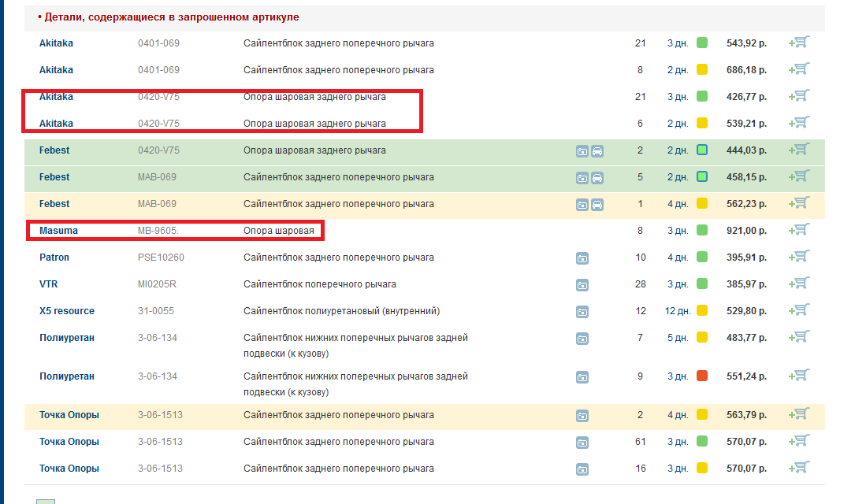This screenshot has height=504, width=855.
Task: Add Masuma MB-9605 to cart
Action: tap(799, 229)
